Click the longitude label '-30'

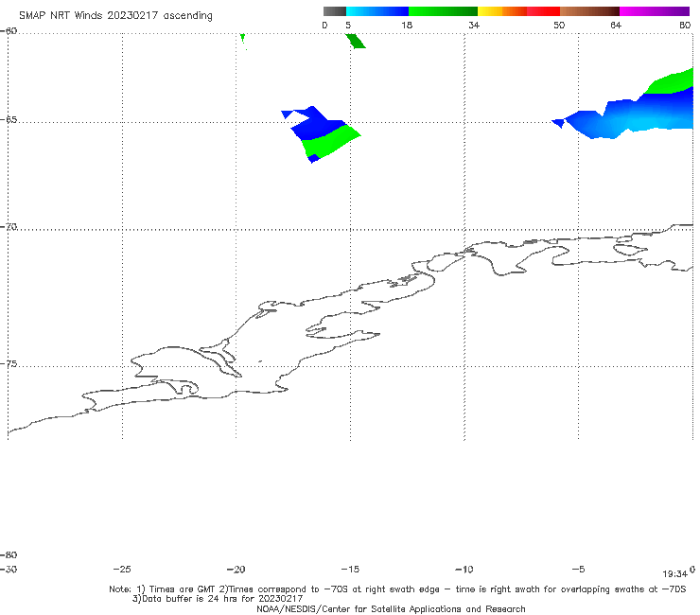point(9,569)
